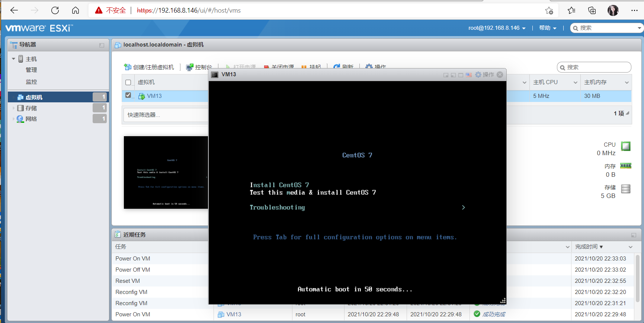
Task: Reload the page with refresh icon
Action: pos(55,10)
